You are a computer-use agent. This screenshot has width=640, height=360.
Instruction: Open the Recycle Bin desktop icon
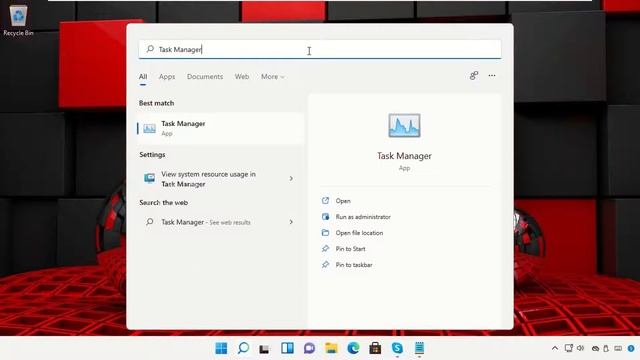tap(18, 20)
